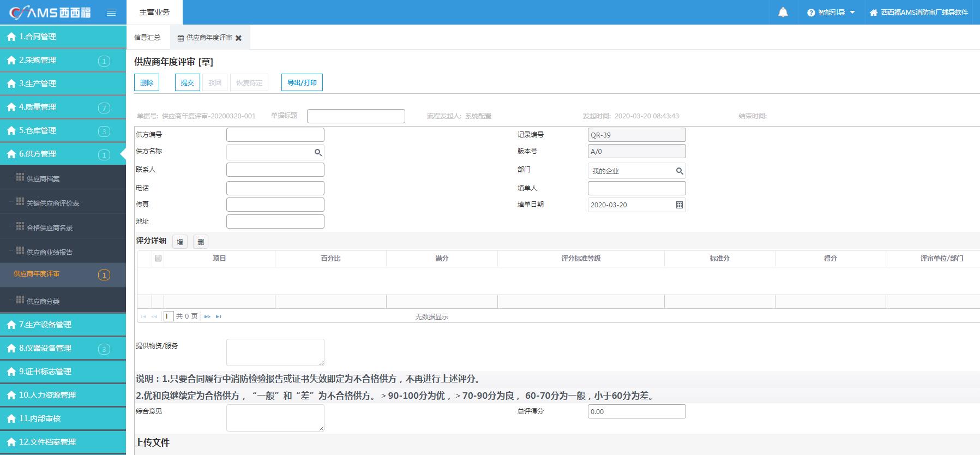Expand the 7.生产设备管理 menu
This screenshot has height=455, width=980.
click(x=63, y=325)
